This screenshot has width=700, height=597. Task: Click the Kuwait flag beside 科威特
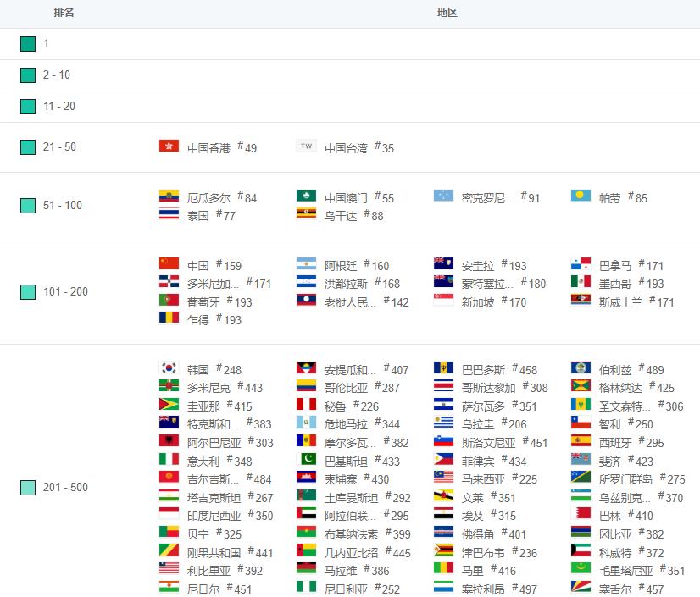tap(581, 550)
